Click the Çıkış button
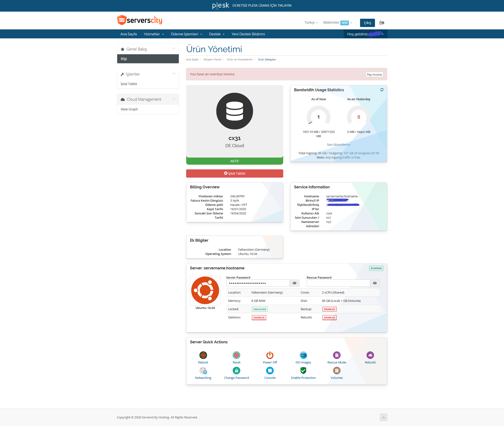This screenshot has height=426, width=504. click(367, 23)
